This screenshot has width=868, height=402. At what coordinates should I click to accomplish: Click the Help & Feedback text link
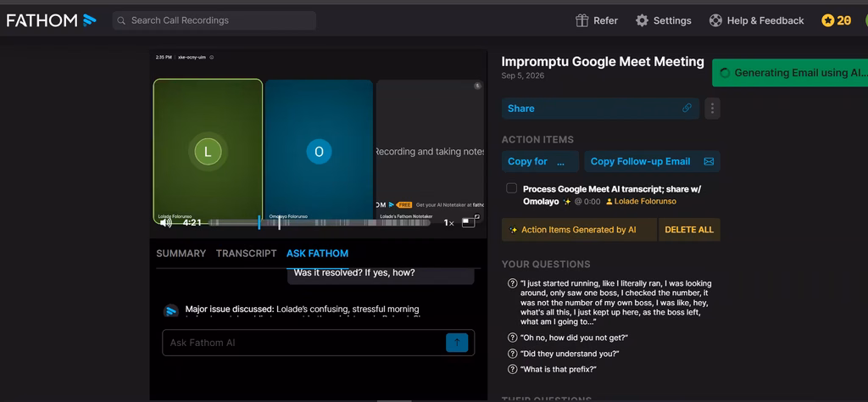(765, 20)
